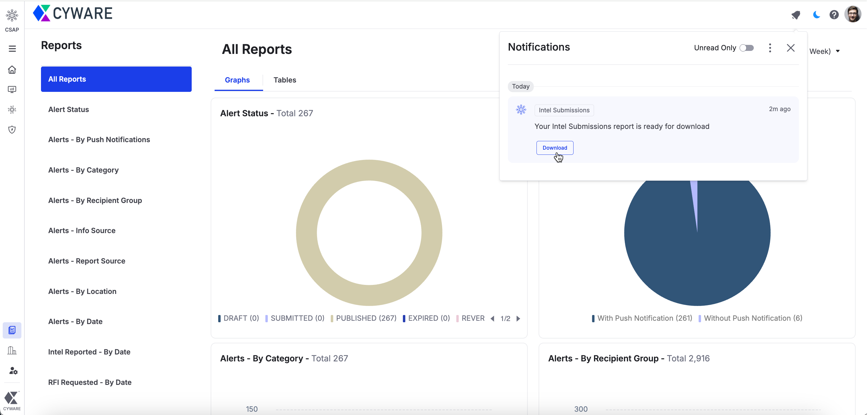Open Alerts - Info Source report
This screenshot has height=415, width=868.
82,231
